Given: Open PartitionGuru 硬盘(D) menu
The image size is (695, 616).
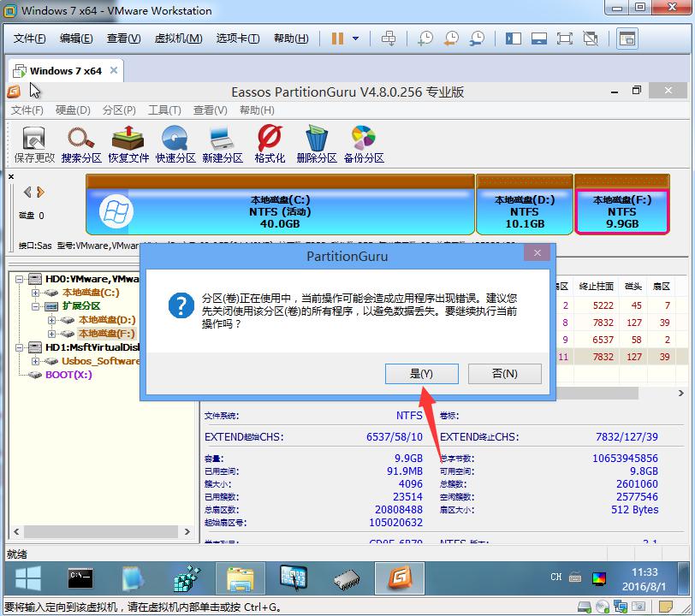Looking at the screenshot, I should [x=73, y=110].
